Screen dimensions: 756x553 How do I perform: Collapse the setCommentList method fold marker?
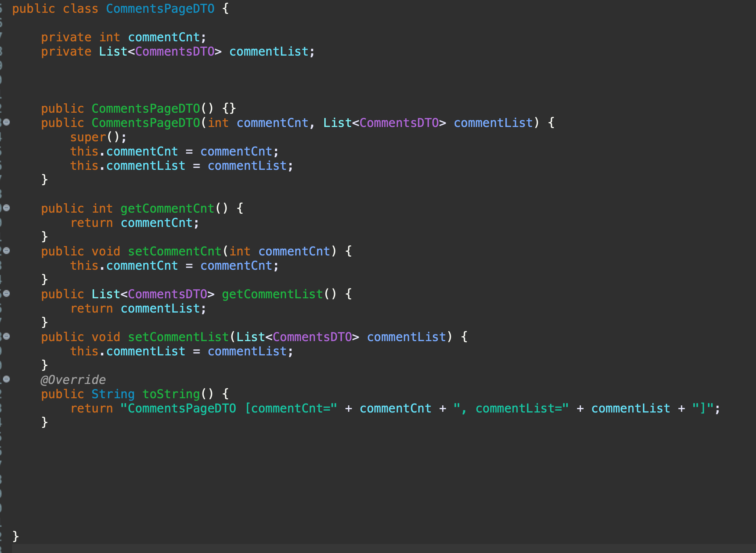[x=6, y=336]
